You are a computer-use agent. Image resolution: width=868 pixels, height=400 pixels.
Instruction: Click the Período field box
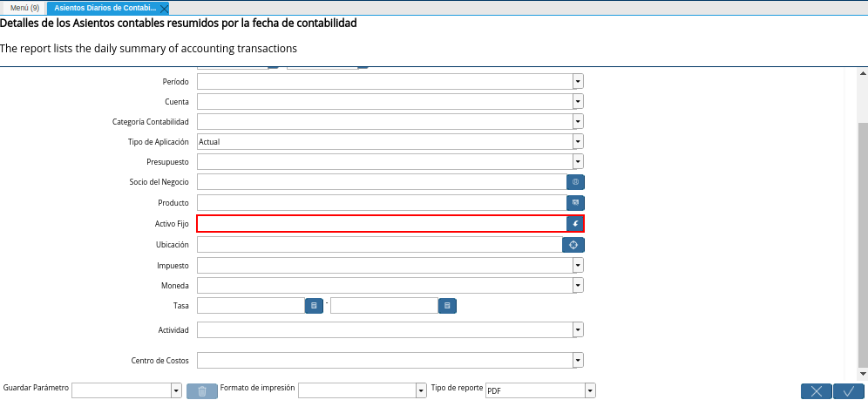point(384,81)
